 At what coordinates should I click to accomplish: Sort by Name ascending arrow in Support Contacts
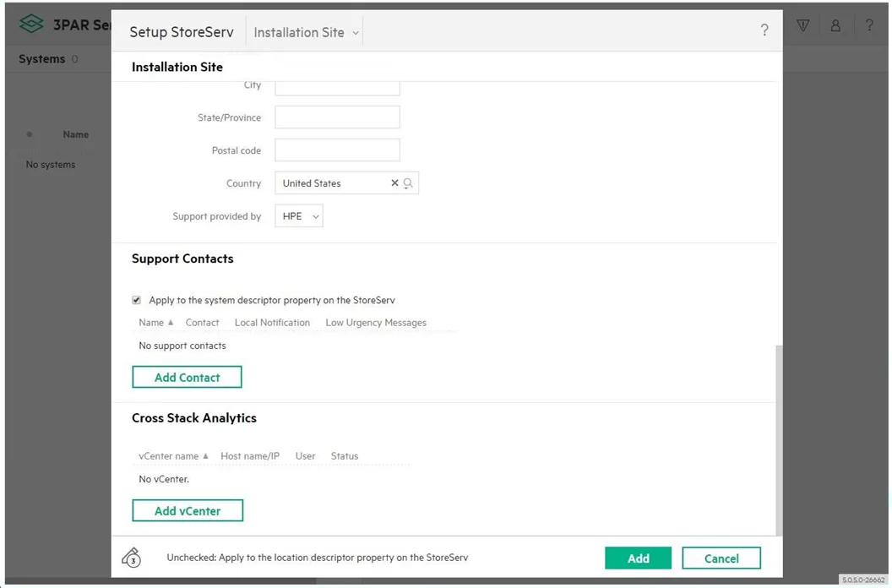pos(170,322)
